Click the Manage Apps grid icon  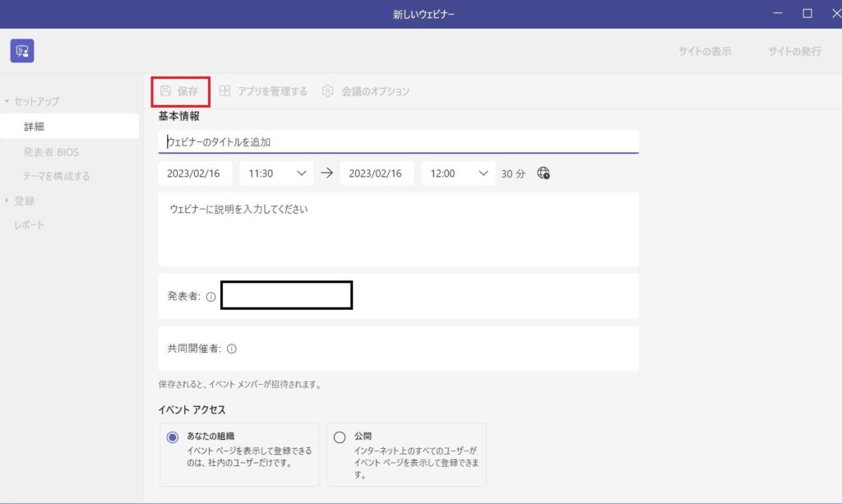pyautogui.click(x=224, y=91)
